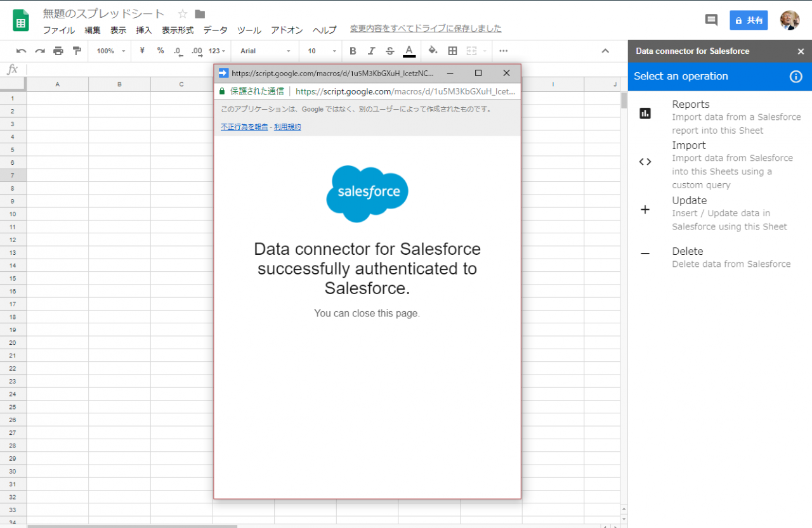Decrease decimal places icon
The image size is (812, 528).
[x=178, y=51]
